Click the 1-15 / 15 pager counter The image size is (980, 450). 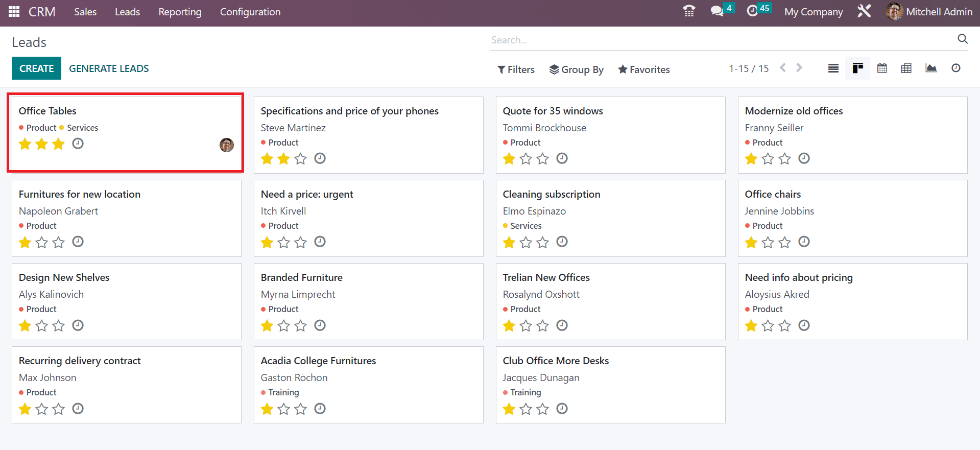[x=749, y=68]
